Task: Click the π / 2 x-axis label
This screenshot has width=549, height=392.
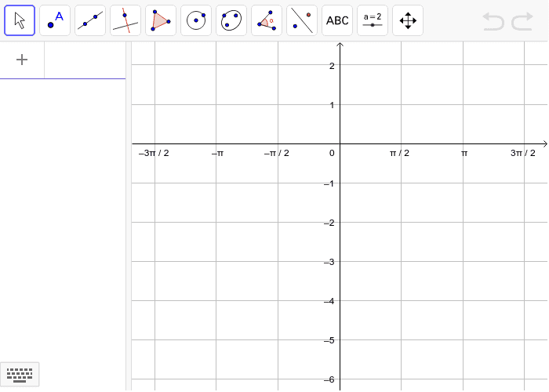Action: tap(399, 153)
